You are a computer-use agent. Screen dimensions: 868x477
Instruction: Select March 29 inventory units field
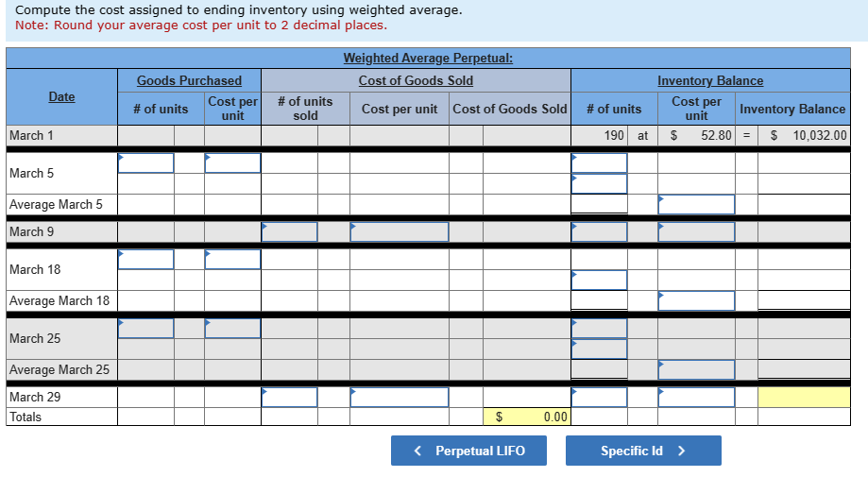(x=599, y=397)
